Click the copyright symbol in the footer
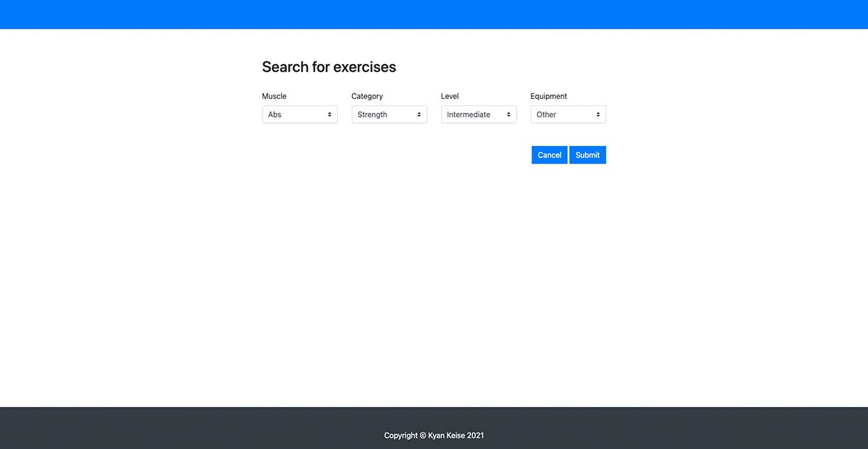The height and width of the screenshot is (449, 868). pos(423,435)
